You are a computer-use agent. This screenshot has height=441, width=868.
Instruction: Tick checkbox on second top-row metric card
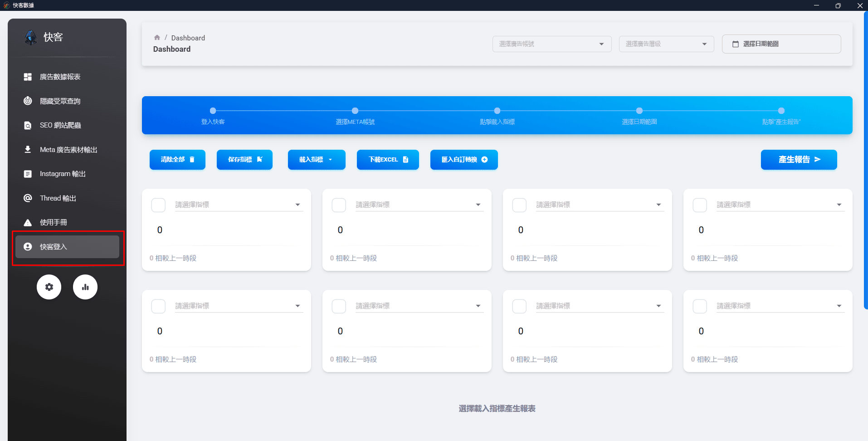coord(339,205)
